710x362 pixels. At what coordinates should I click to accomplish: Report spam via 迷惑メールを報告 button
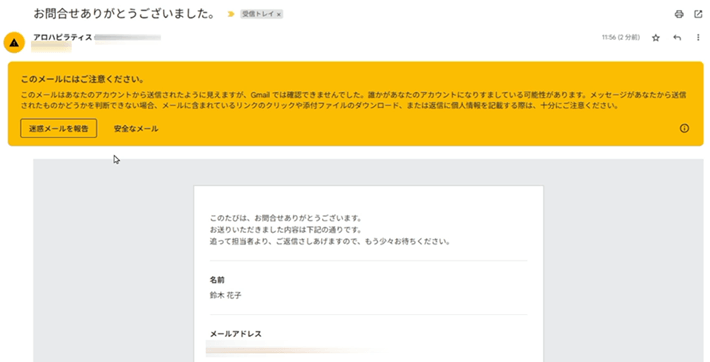click(58, 128)
